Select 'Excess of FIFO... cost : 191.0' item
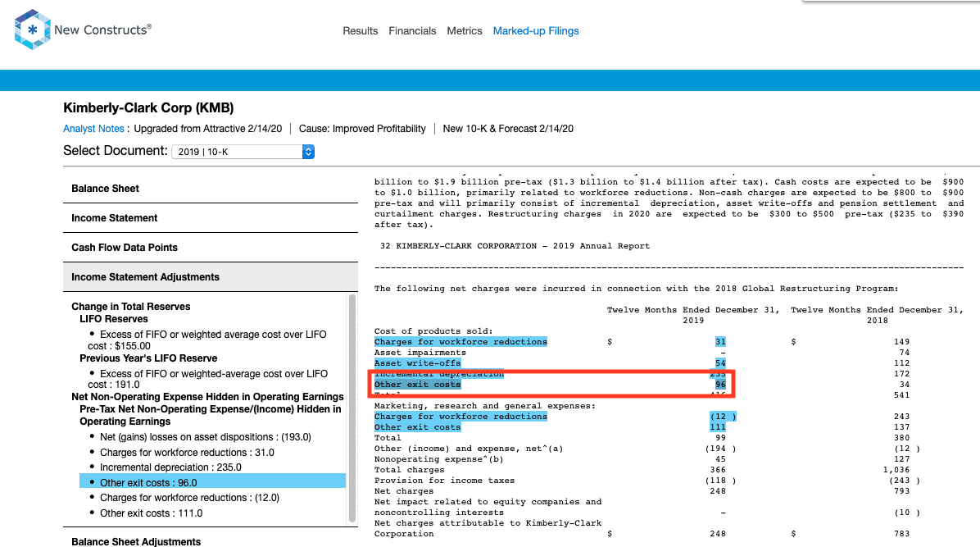Viewport: 980px width, 547px height. [207, 379]
